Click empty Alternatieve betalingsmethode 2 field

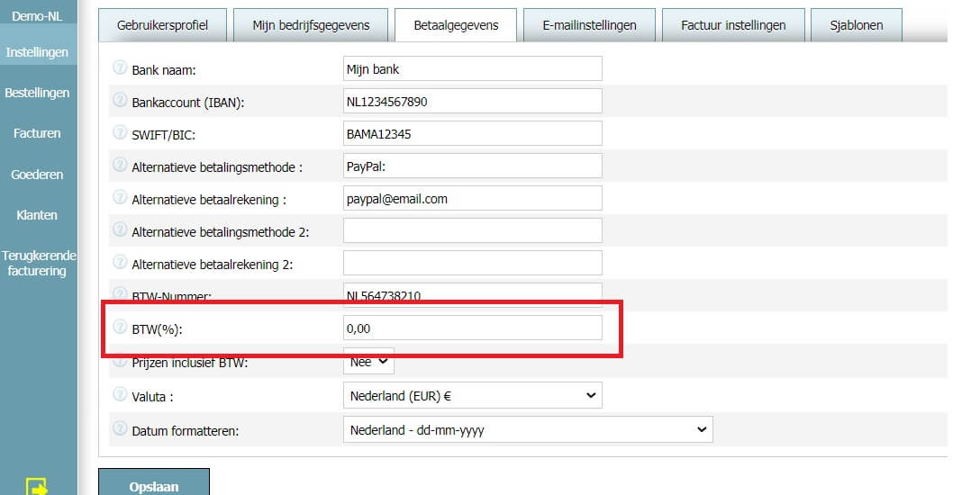coord(473,231)
